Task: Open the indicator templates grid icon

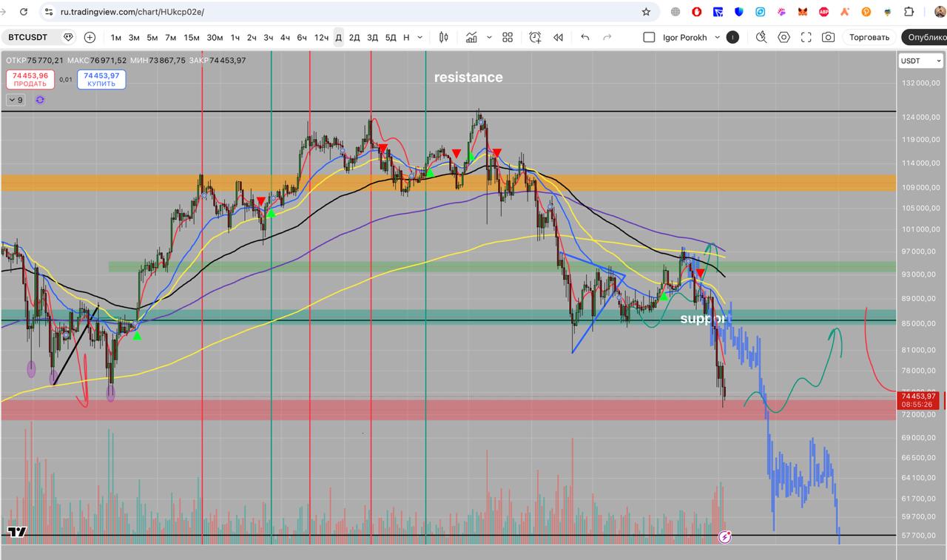Action: pyautogui.click(x=508, y=38)
